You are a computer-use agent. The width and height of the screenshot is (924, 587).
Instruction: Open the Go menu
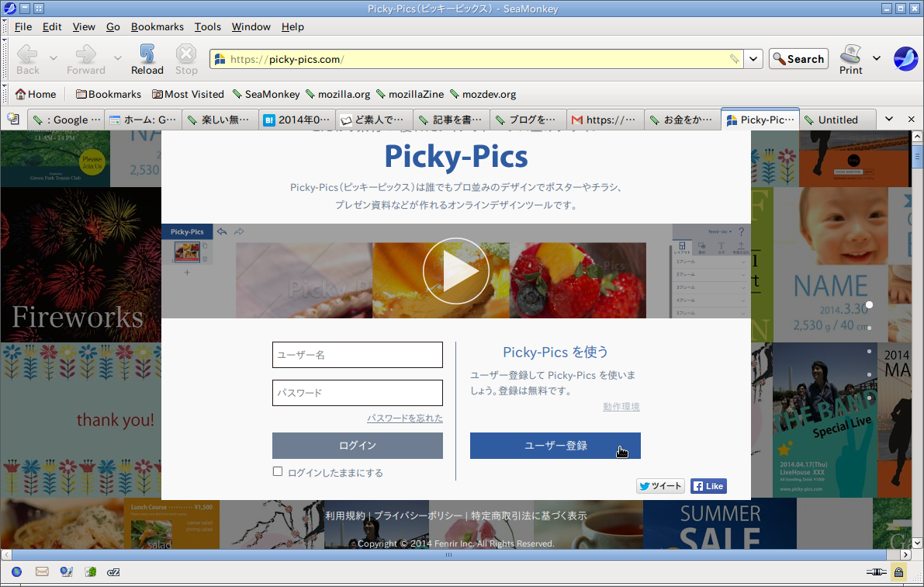[x=113, y=27]
